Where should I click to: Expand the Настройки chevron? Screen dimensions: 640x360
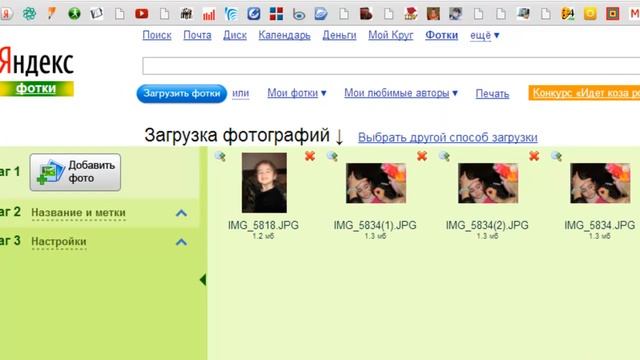click(x=181, y=242)
